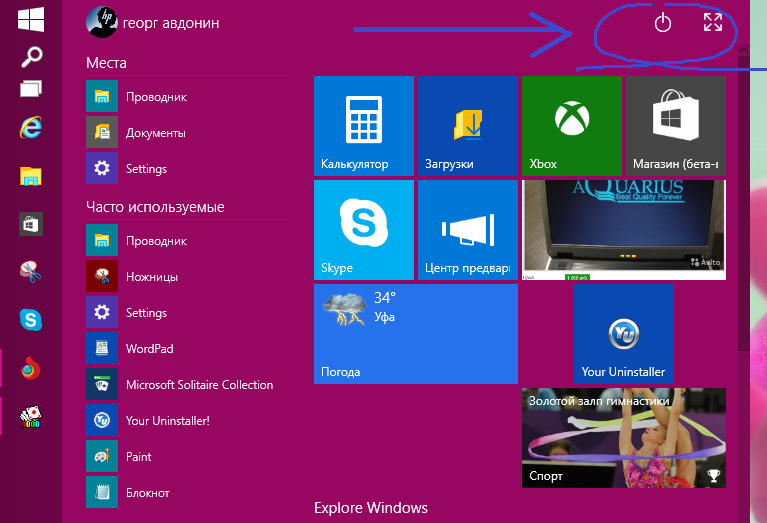Open File Explorer from the taskbar

[31, 176]
